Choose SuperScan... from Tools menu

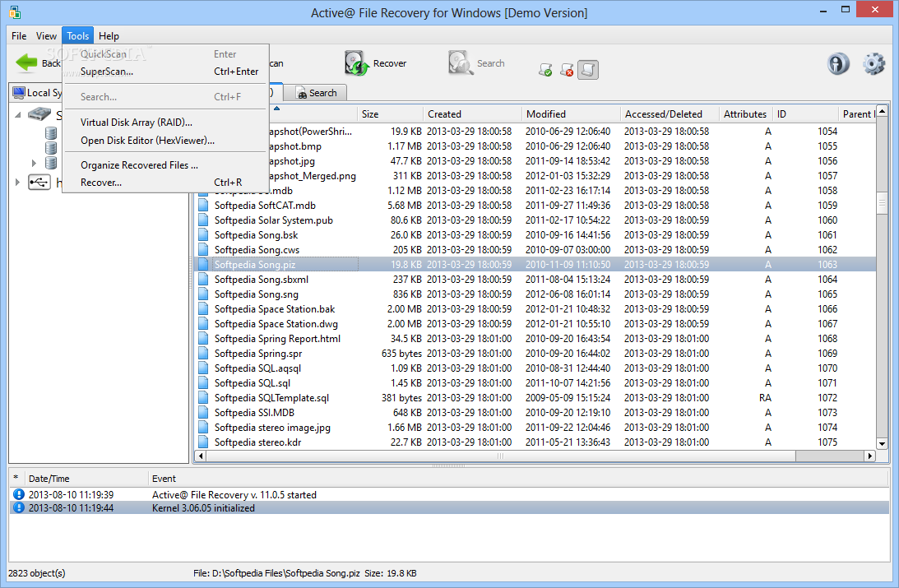pos(165,72)
